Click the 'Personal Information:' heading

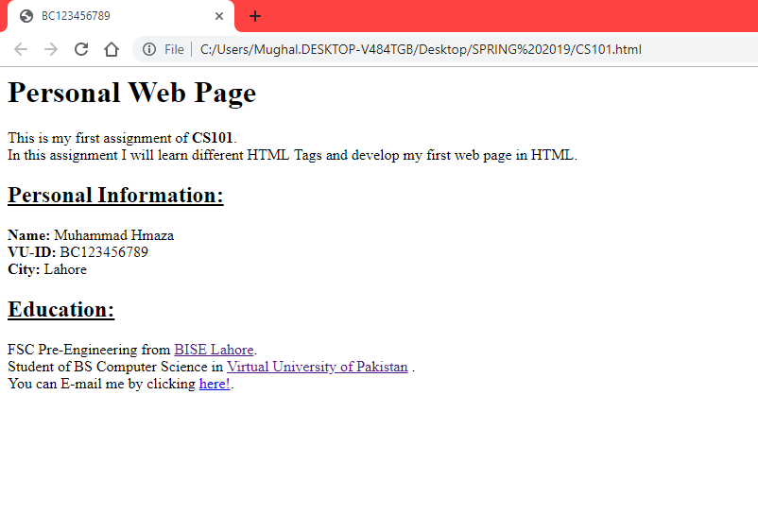(115, 196)
